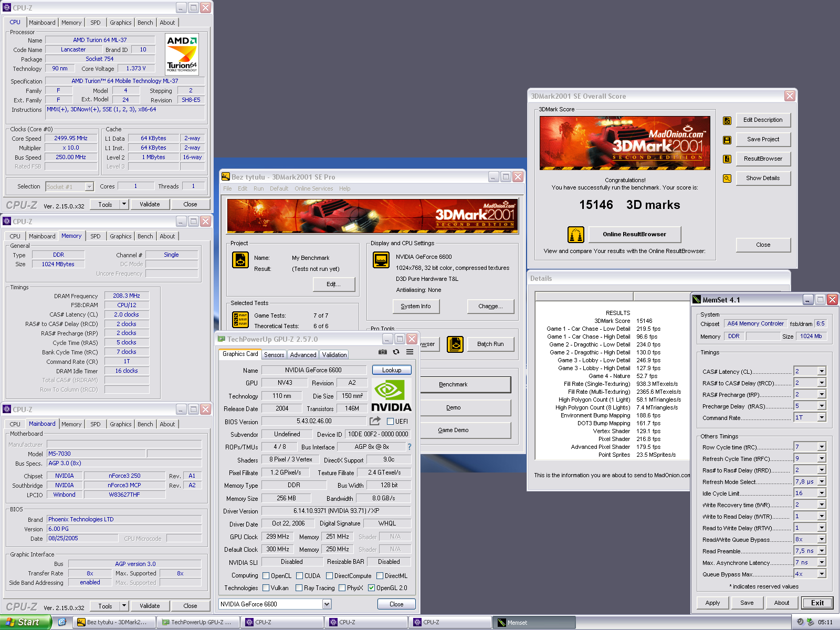Image resolution: width=840 pixels, height=630 pixels.
Task: Click the Show Details magnifier icon
Action: click(727, 178)
